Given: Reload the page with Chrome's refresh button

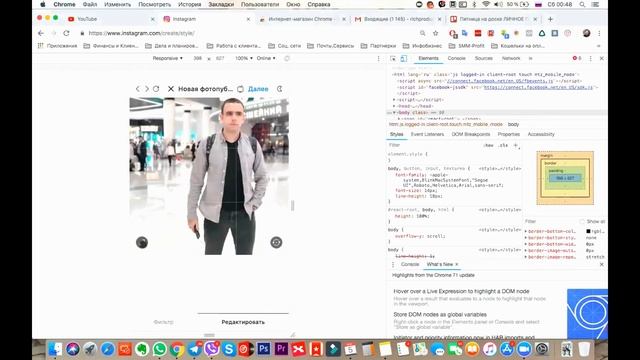Looking at the screenshot, I should 66,33.
